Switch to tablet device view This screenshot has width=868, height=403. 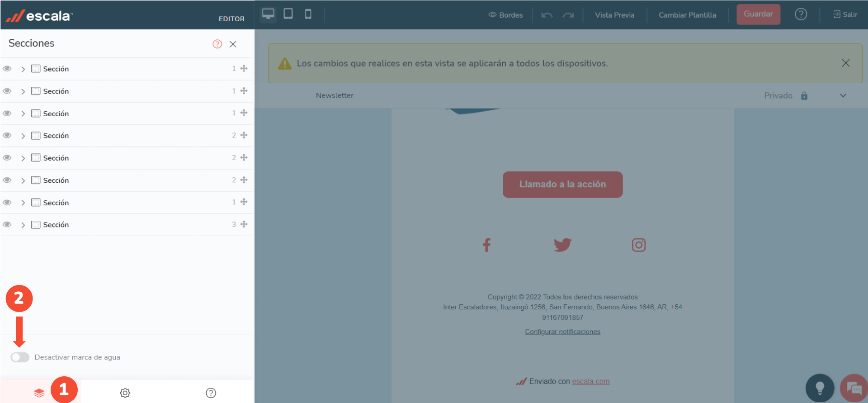288,14
